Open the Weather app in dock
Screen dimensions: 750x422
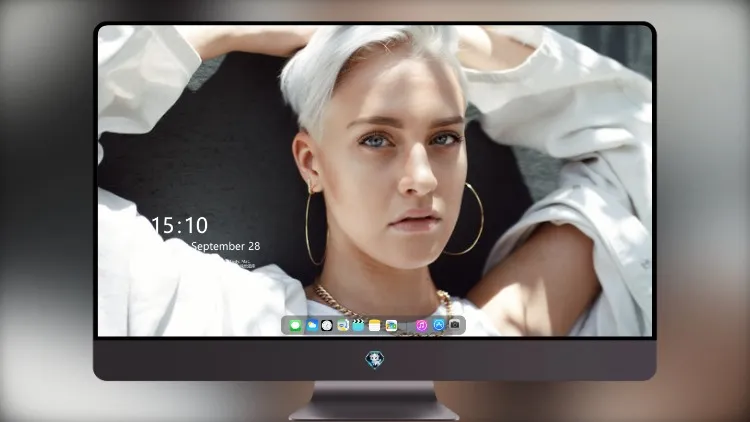311,326
